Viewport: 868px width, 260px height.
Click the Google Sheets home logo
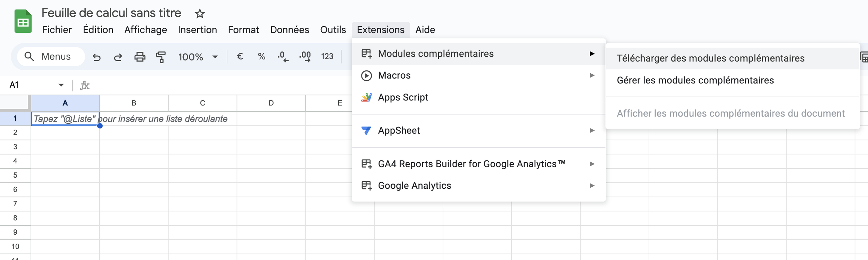(23, 22)
